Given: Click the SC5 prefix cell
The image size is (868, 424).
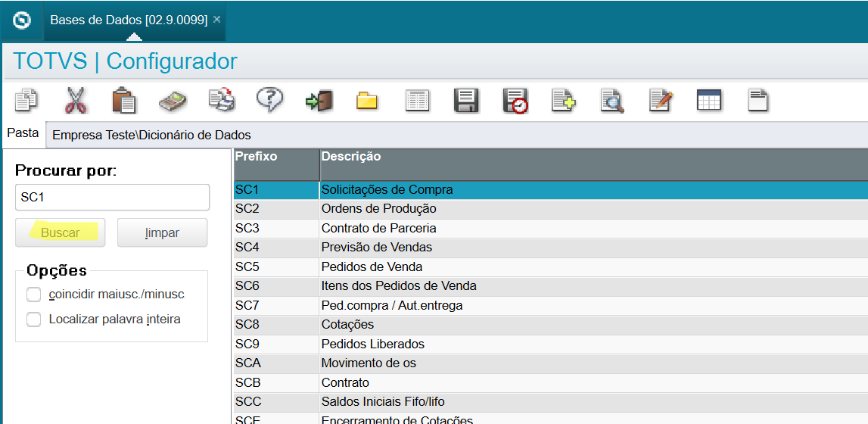Looking at the screenshot, I should 276,267.
